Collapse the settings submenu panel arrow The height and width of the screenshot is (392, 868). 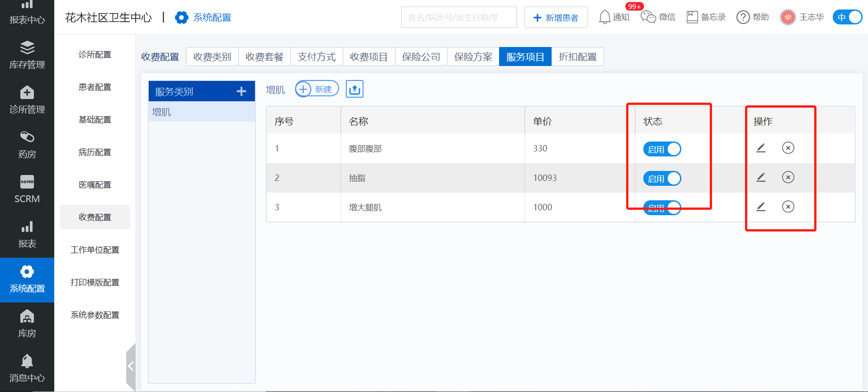point(131,366)
